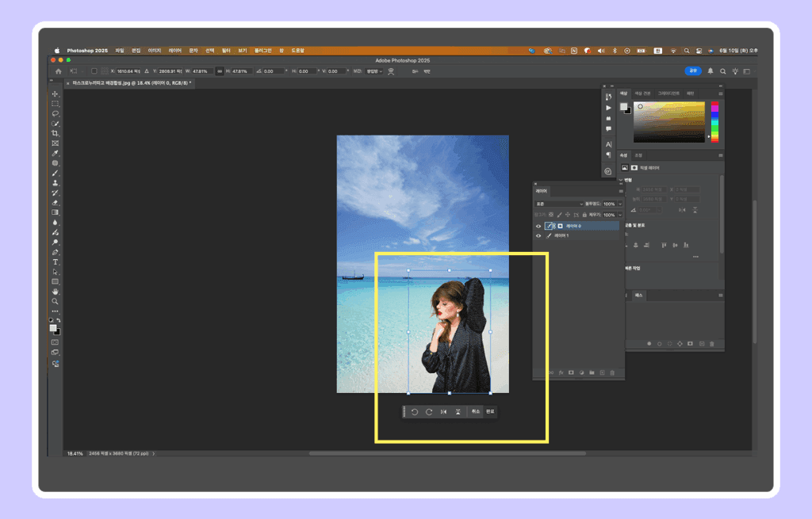812x519 pixels.
Task: Switch to the 그레이디언트 tab
Action: pyautogui.click(x=668, y=93)
